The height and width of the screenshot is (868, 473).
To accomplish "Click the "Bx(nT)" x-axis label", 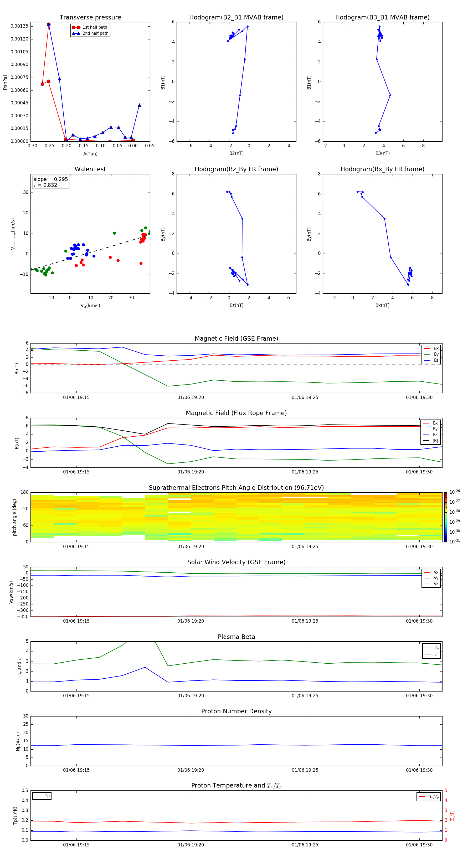I will coord(382,306).
